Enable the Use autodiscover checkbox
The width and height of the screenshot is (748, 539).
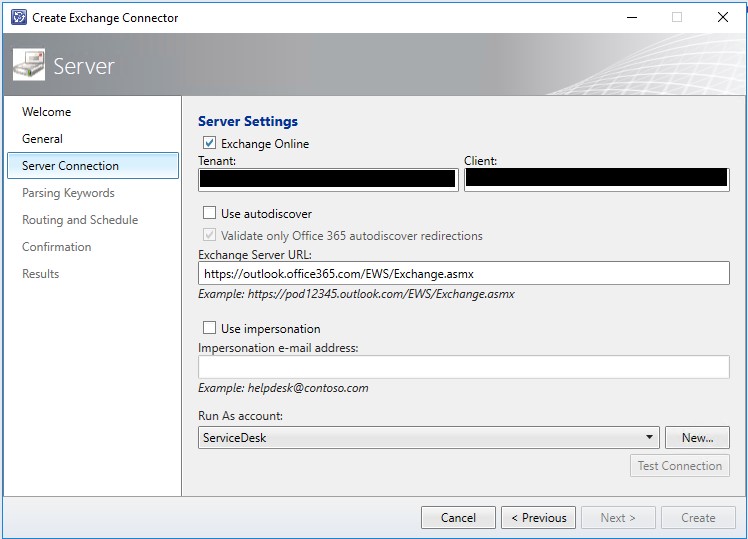click(209, 213)
